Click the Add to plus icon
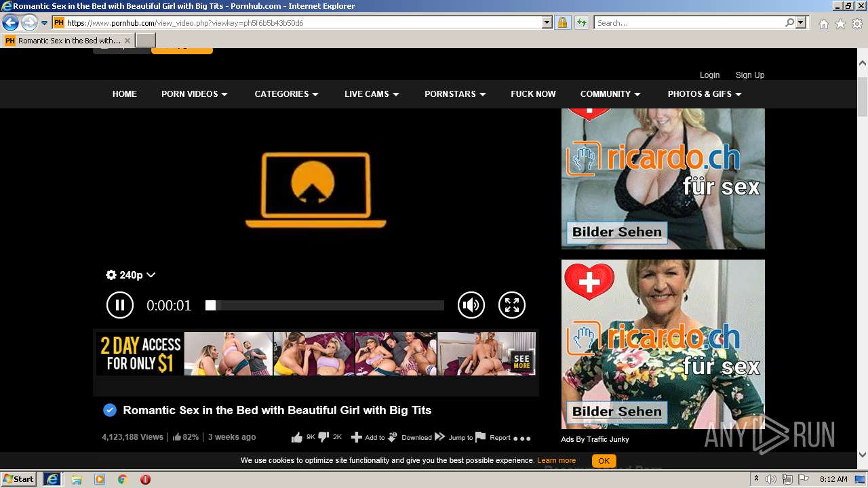The height and width of the screenshot is (488, 868). tap(356, 438)
